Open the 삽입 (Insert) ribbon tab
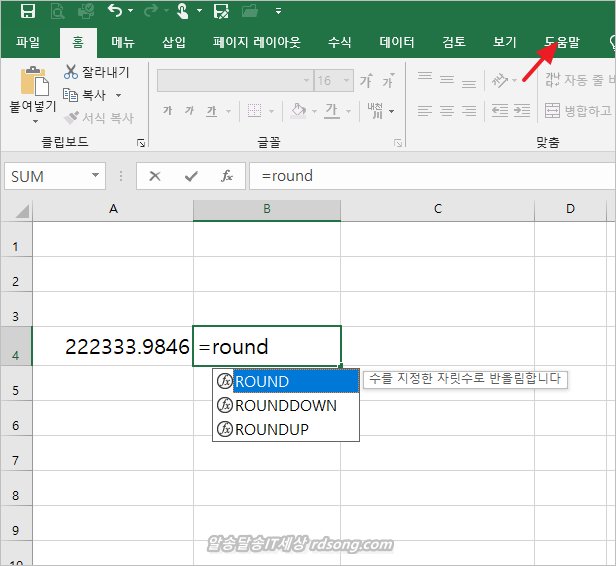The image size is (616, 566). 175,42
